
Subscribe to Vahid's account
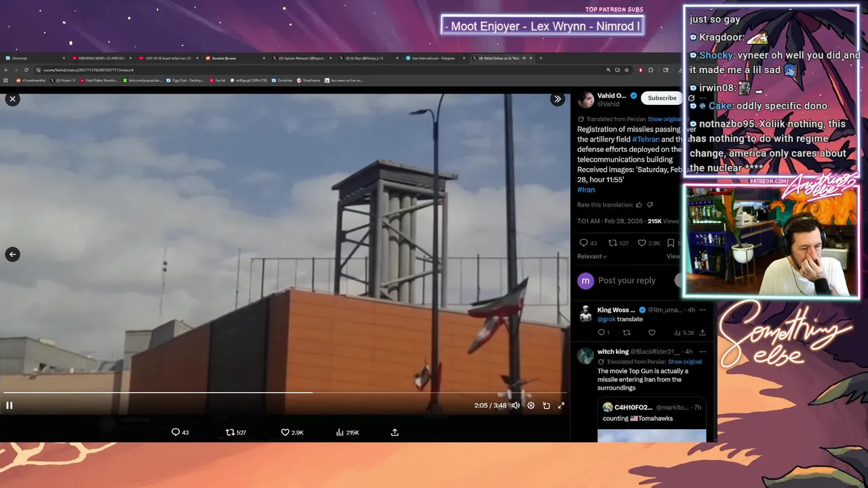(x=662, y=98)
